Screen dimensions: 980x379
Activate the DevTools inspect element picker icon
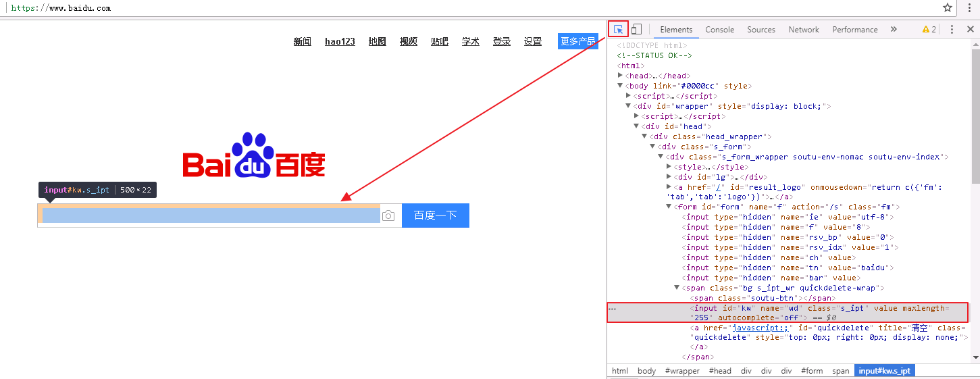click(618, 29)
